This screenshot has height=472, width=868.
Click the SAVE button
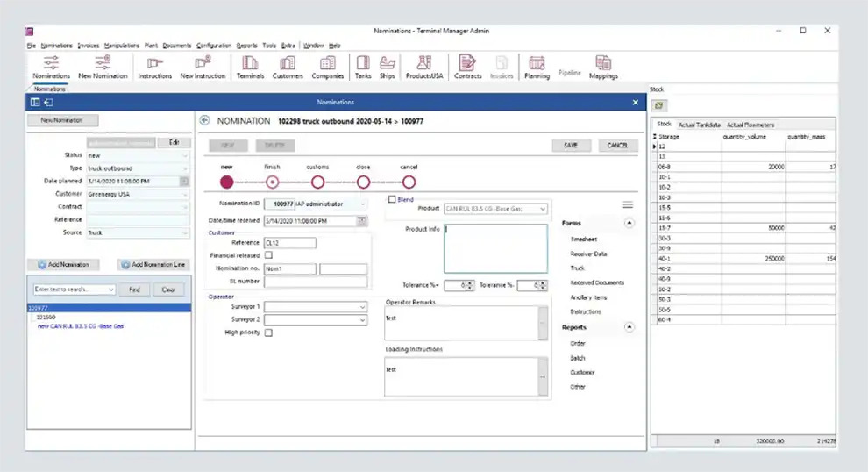coord(571,145)
